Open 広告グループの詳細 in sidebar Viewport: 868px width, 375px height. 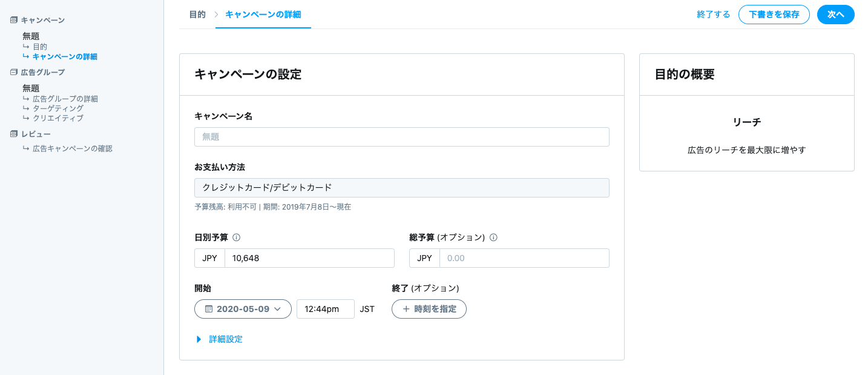[x=65, y=99]
